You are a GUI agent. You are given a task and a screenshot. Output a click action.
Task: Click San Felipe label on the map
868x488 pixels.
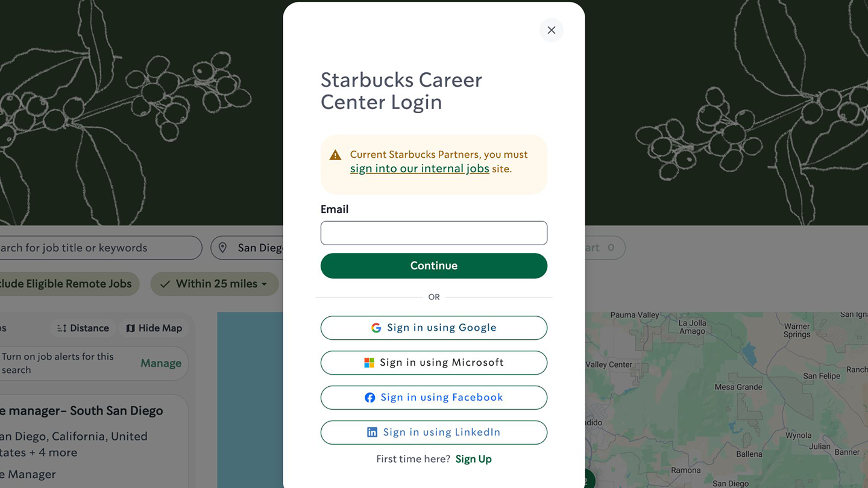[822, 376]
